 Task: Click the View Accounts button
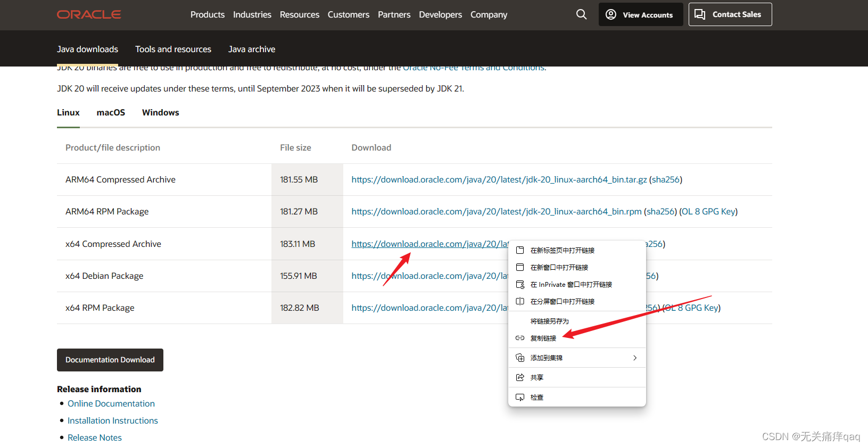pos(641,14)
